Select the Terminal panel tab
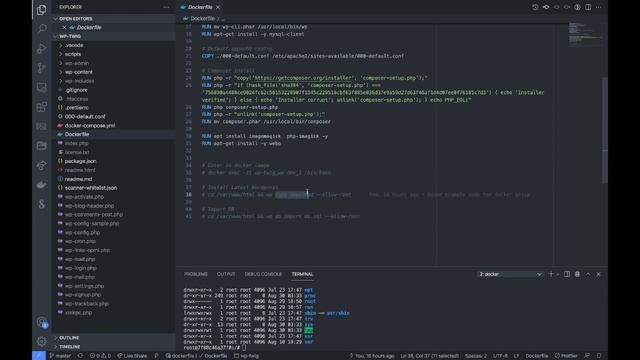640x360 pixels. point(302,274)
